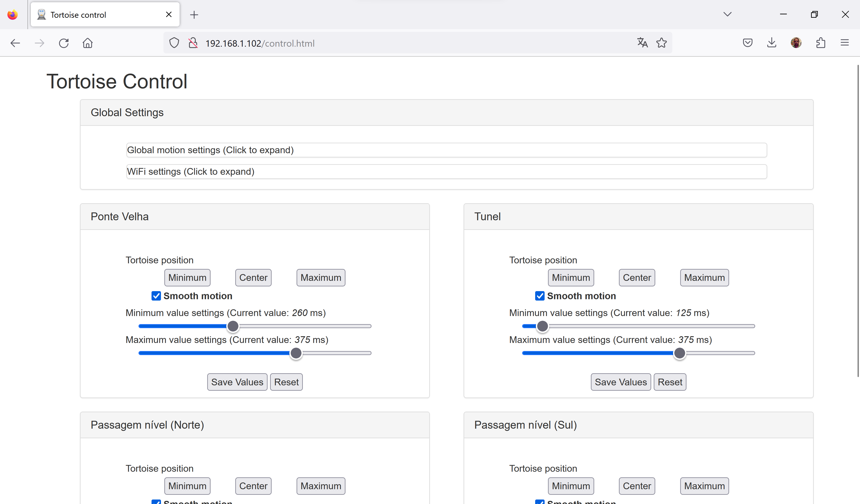Click the Passagem nível (Sul) title
The width and height of the screenshot is (860, 504).
[526, 425]
